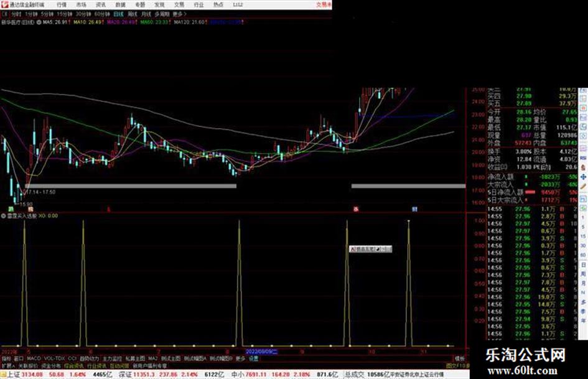Click the 30-minute shortcut in right sidebar
Screen dimensions: 588x379
point(583,246)
